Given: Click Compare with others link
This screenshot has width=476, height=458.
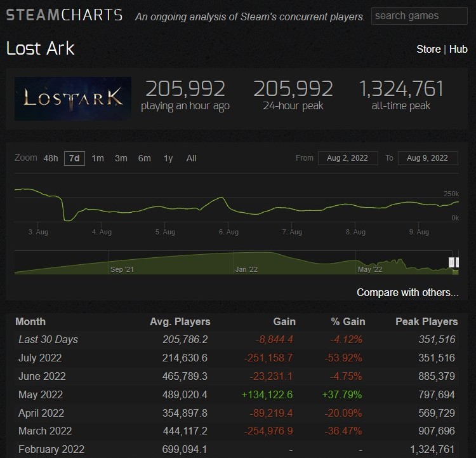Looking at the screenshot, I should 407,292.
